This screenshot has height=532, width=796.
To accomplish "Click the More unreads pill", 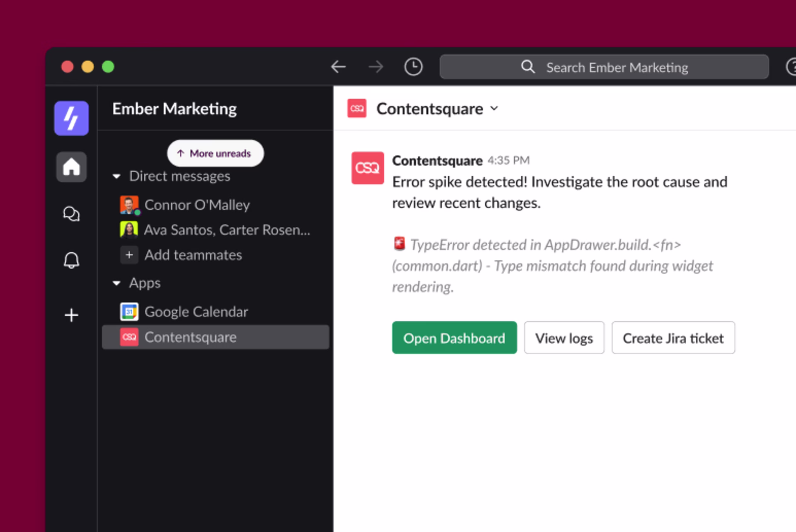I will (x=215, y=153).
